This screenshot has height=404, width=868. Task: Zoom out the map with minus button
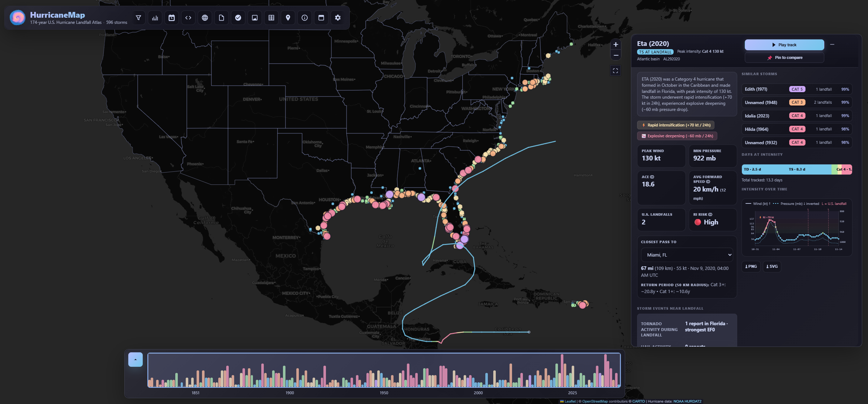tap(616, 55)
